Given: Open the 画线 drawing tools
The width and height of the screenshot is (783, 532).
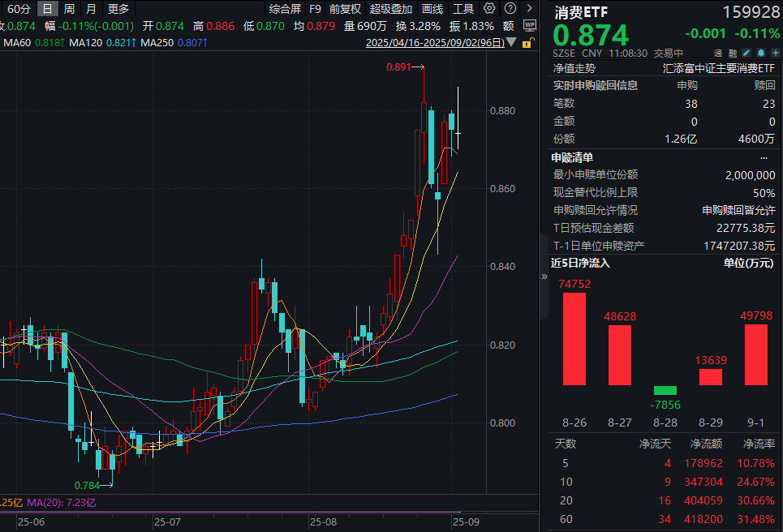Looking at the screenshot, I should point(432,8).
